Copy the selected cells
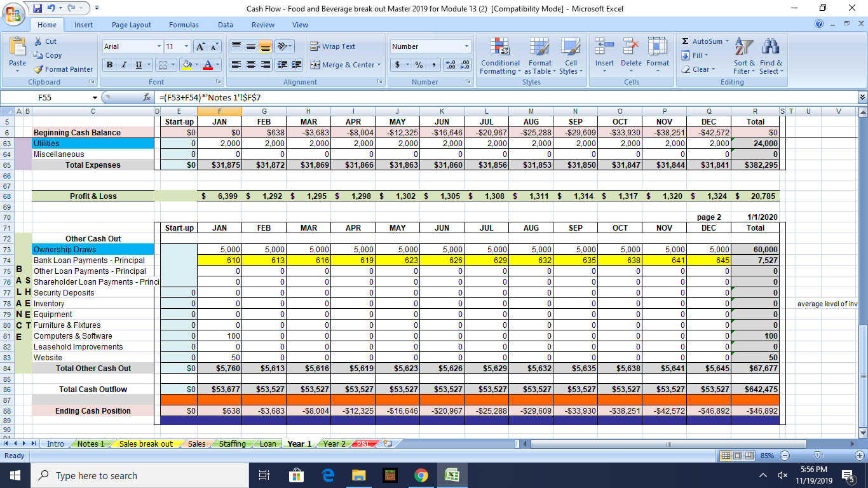This screenshot has height=488, width=868. [48, 55]
